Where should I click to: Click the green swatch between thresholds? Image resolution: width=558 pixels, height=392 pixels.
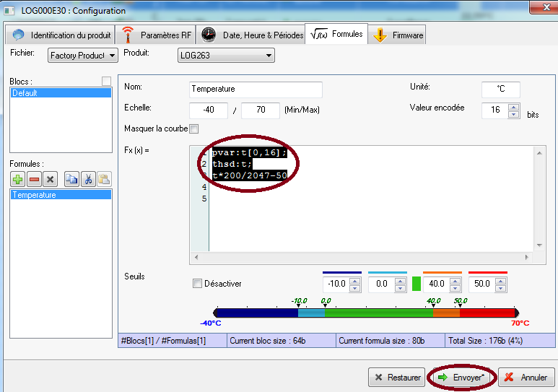point(417,284)
